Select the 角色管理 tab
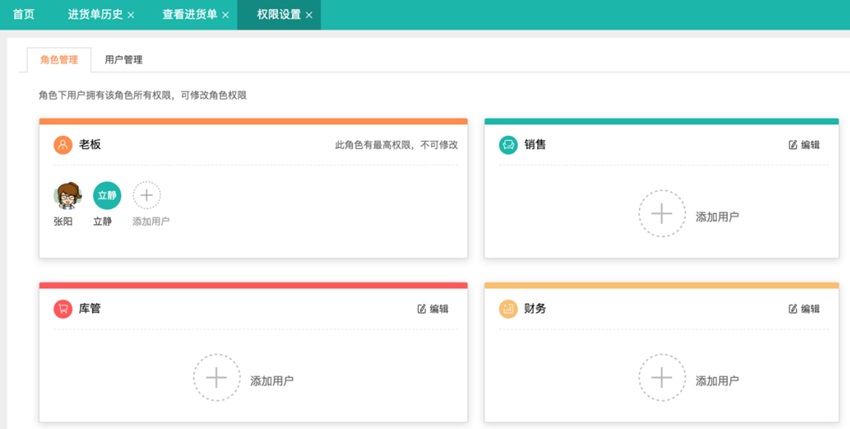Screen dimensions: 850x429 pos(59,60)
